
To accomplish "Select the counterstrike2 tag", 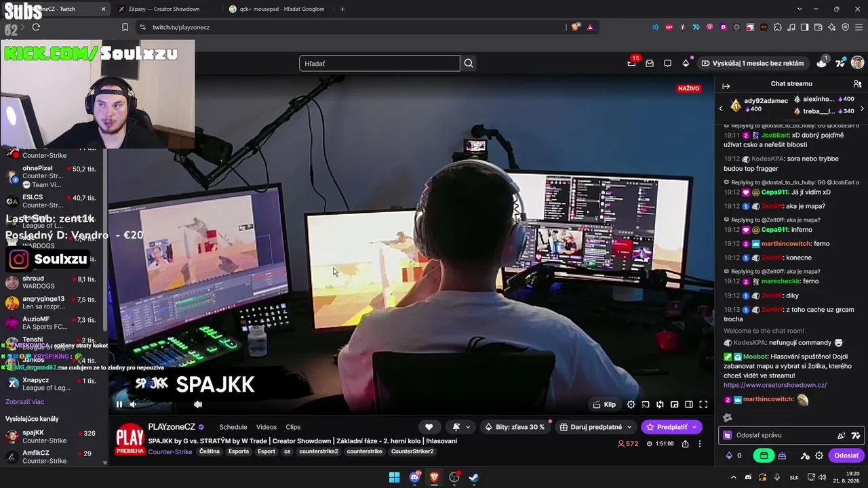I will coord(319,451).
